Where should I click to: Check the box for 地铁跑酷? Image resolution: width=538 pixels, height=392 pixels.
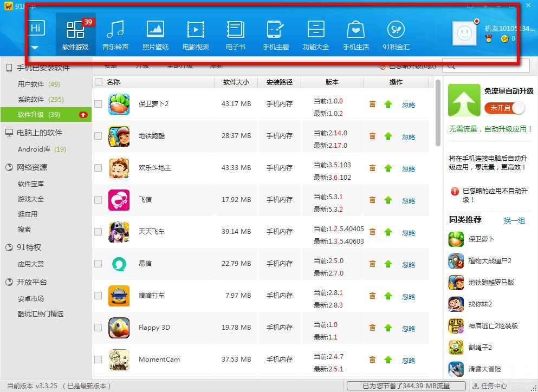(x=98, y=136)
